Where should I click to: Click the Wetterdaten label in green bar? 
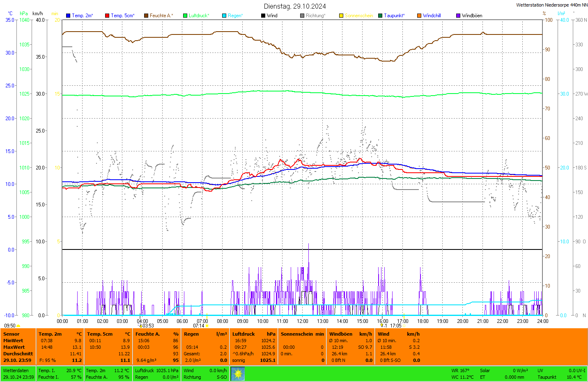pos(16,371)
